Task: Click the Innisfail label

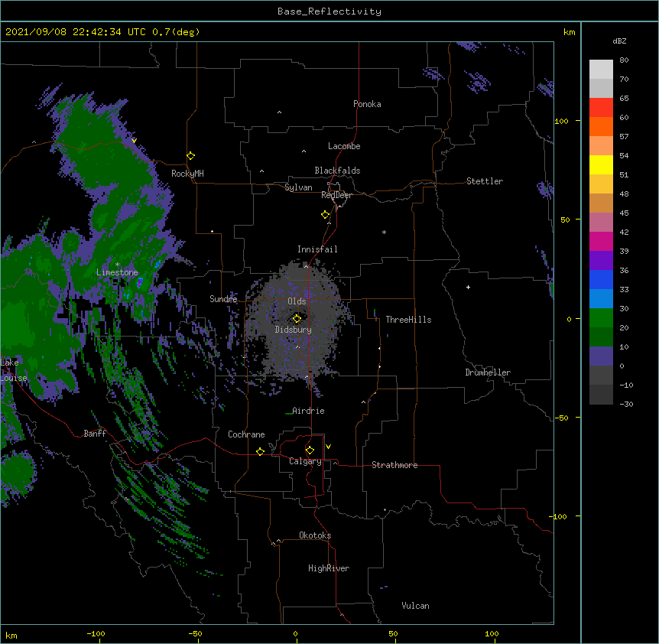Action: pos(317,249)
